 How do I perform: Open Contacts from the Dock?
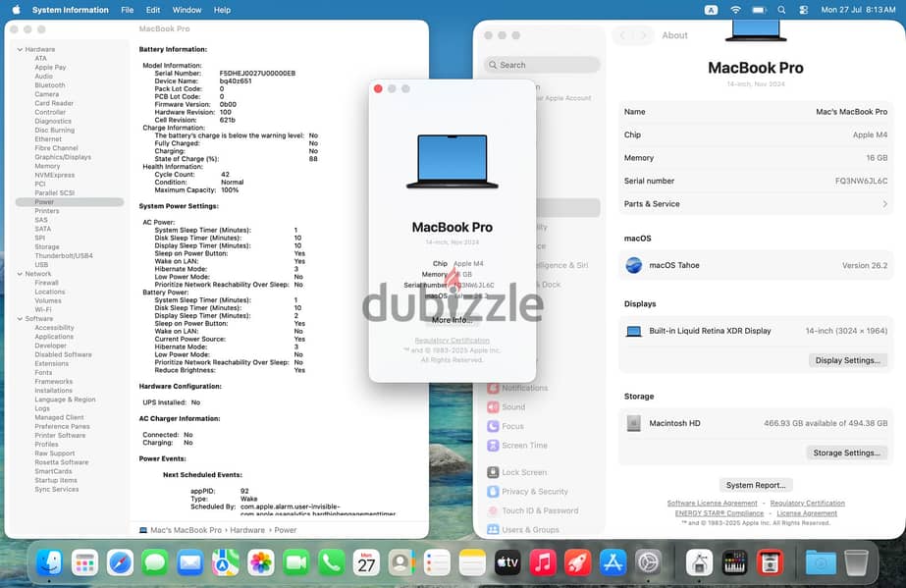click(x=401, y=562)
